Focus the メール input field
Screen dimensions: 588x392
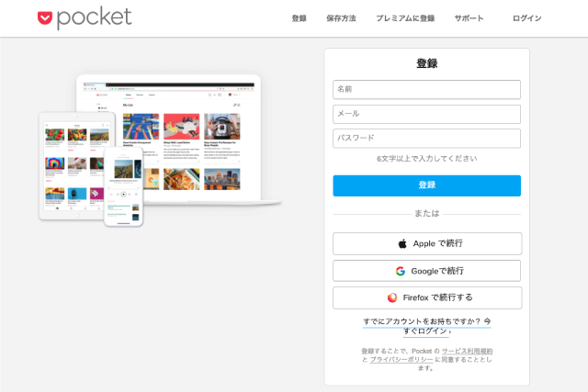click(426, 114)
